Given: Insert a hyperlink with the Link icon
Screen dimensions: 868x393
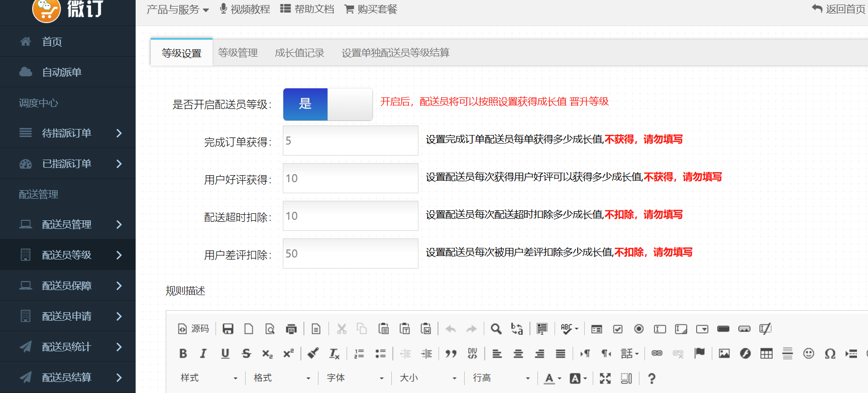Looking at the screenshot, I should [x=657, y=353].
